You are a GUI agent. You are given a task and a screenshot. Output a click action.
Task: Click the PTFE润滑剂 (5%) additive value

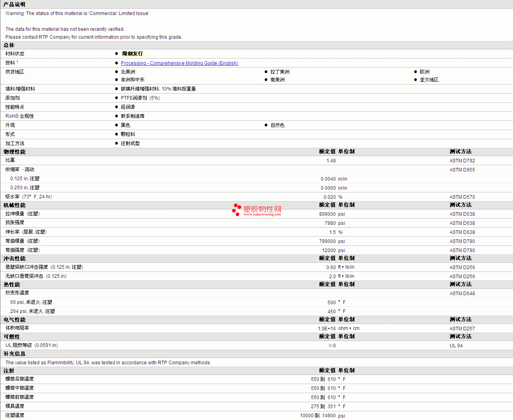(x=140, y=98)
